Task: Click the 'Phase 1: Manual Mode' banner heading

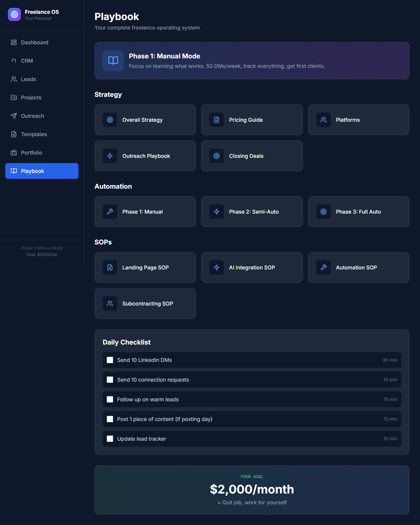Action: 164,56
